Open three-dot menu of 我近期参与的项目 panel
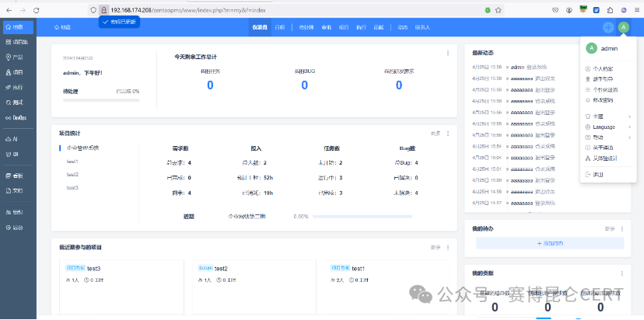644x320 pixels. pyautogui.click(x=448, y=248)
